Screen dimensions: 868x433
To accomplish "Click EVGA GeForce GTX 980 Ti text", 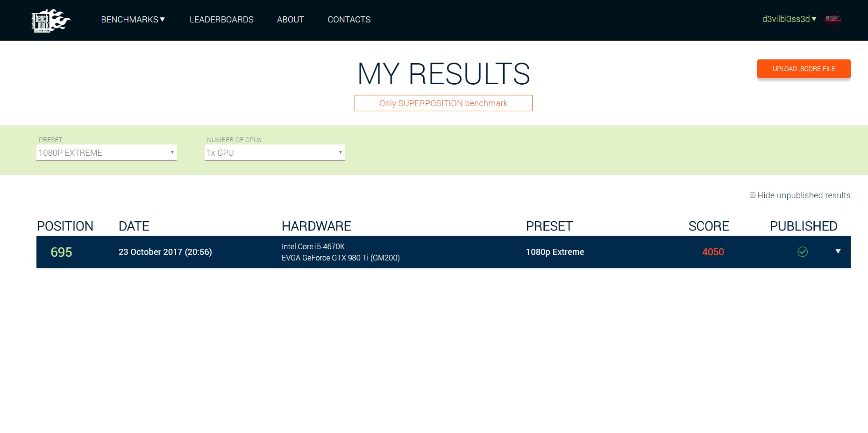I will [341, 258].
